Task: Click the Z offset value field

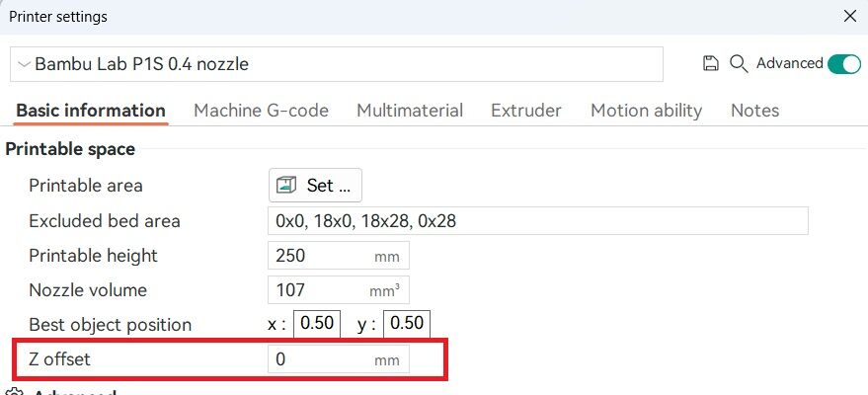Action: (x=339, y=359)
